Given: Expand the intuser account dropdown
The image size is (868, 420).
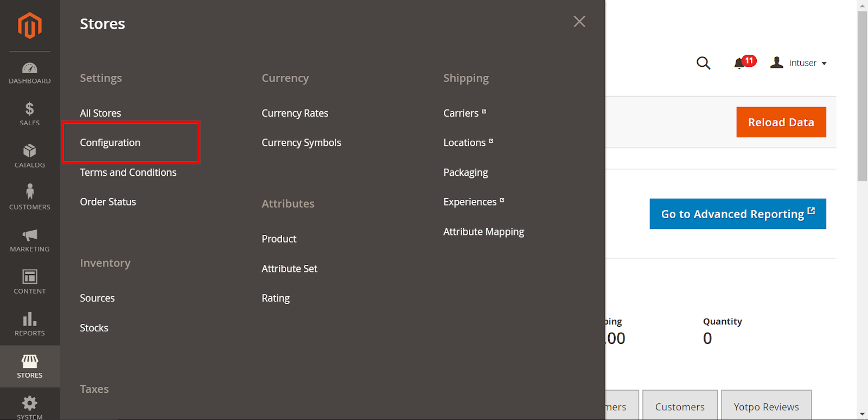Looking at the screenshot, I should coord(800,63).
